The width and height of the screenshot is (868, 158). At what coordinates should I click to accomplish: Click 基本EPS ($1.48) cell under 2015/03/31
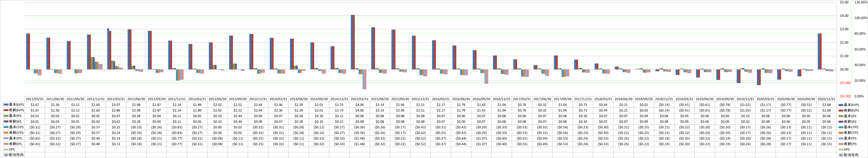click(x=360, y=138)
